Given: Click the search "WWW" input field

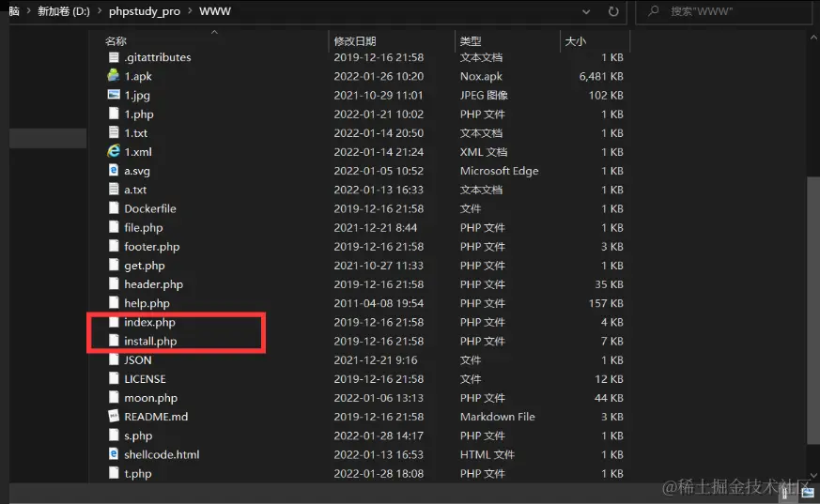Looking at the screenshot, I should pos(724,11).
